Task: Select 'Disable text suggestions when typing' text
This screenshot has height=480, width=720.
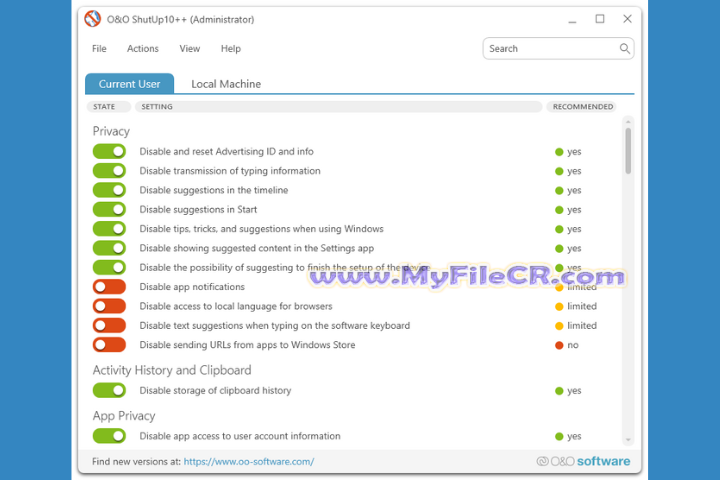Action: (x=275, y=325)
